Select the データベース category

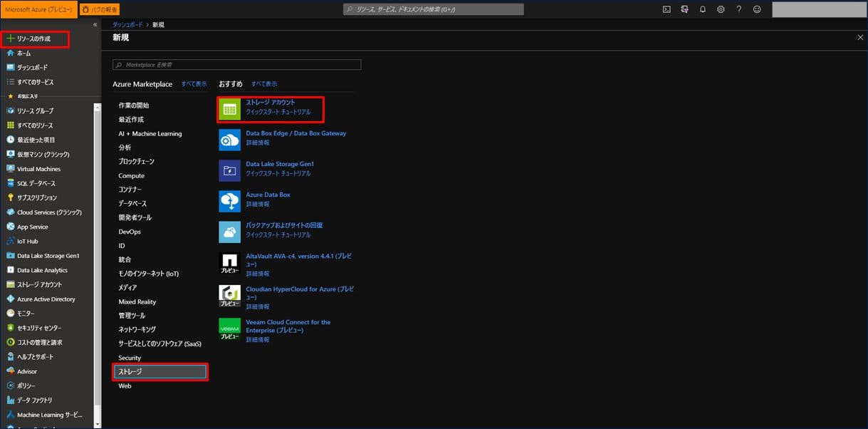tap(132, 203)
